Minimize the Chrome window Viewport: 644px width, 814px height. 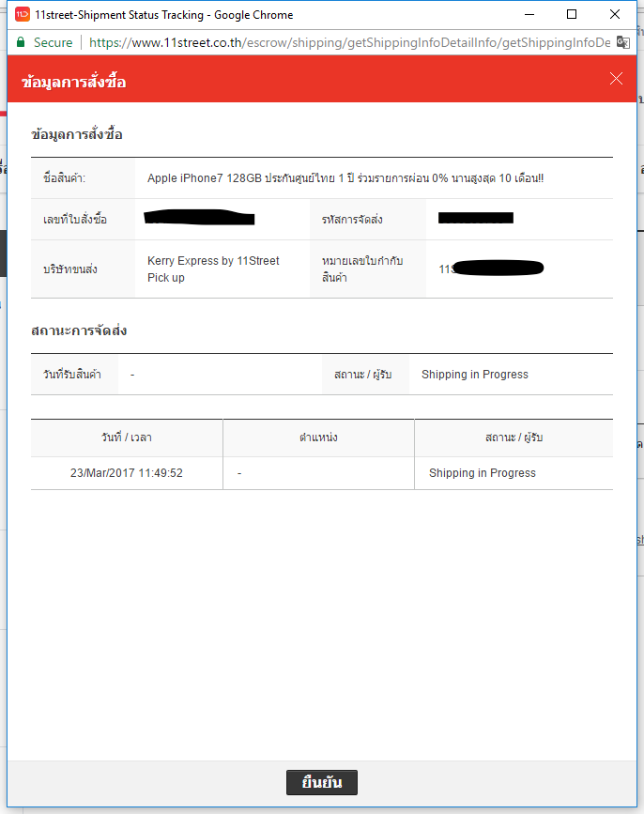click(529, 14)
